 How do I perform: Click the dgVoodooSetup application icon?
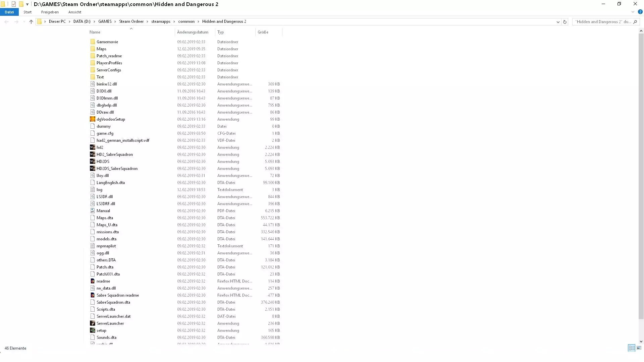(93, 119)
